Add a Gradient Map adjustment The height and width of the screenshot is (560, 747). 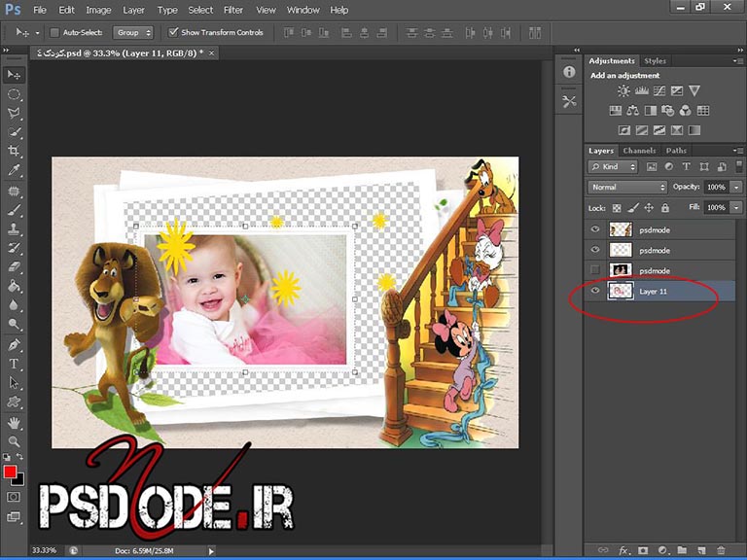[694, 130]
